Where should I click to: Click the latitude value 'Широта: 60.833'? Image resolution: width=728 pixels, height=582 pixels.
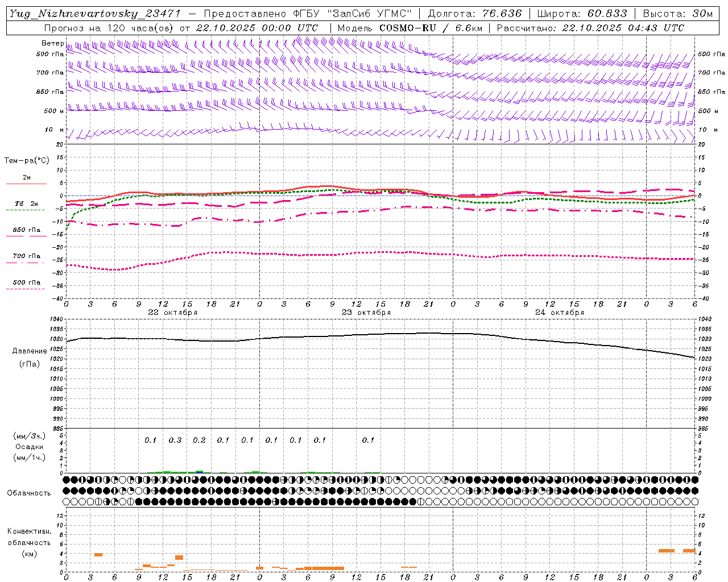(582, 14)
